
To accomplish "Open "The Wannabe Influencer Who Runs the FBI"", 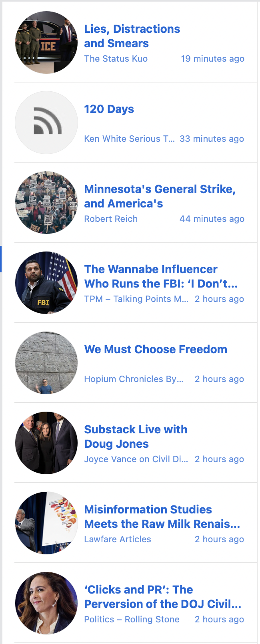I will click(x=161, y=276).
